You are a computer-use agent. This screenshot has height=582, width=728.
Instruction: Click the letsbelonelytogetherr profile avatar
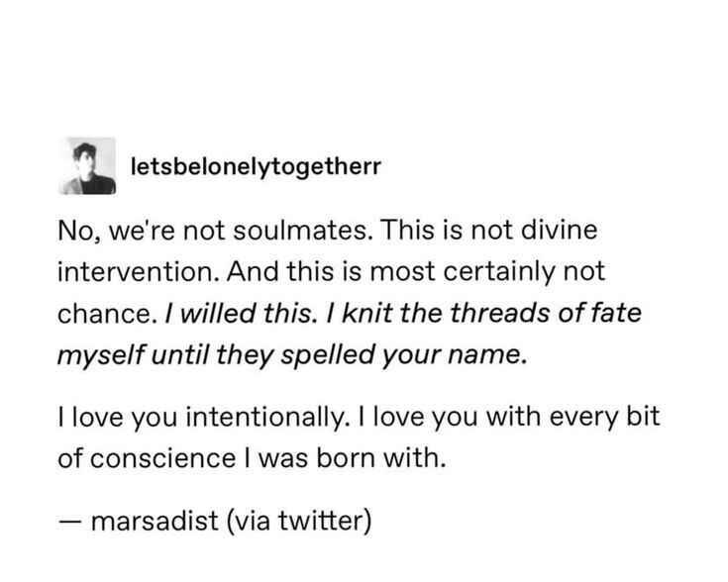coord(92,165)
